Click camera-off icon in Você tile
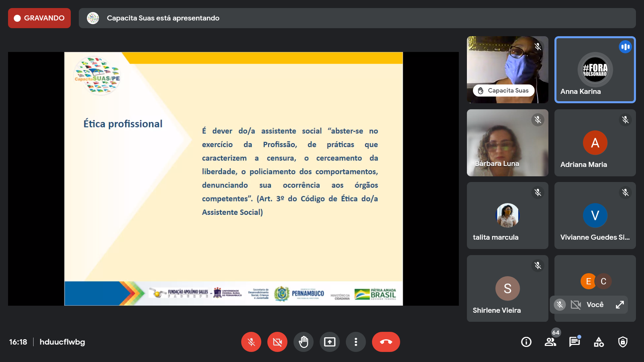Screen dimensions: 644x362 click(576, 304)
